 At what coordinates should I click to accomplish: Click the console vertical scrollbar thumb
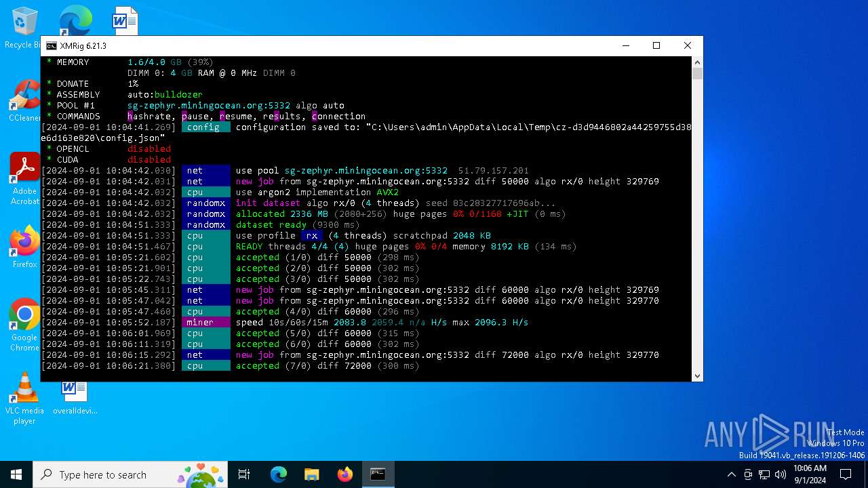click(x=697, y=74)
